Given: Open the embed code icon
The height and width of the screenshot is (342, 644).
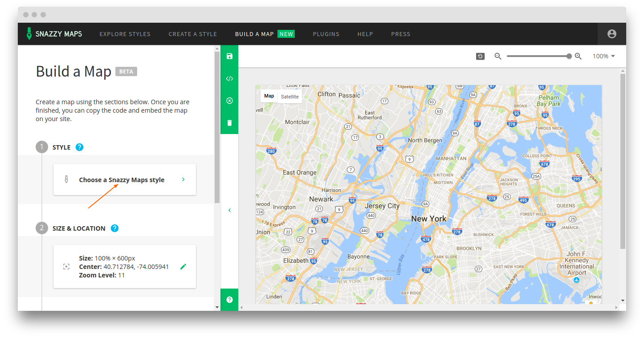Looking at the screenshot, I should 229,78.
